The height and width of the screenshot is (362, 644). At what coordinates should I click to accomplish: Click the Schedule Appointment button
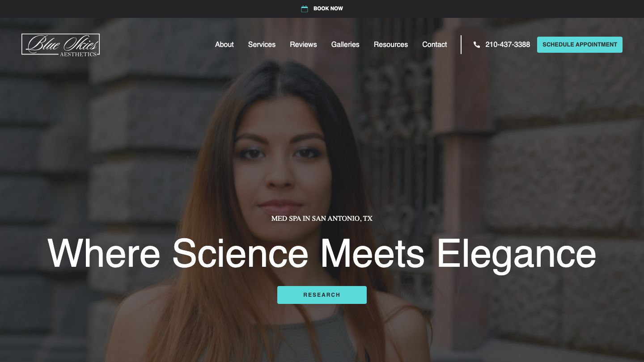point(580,45)
